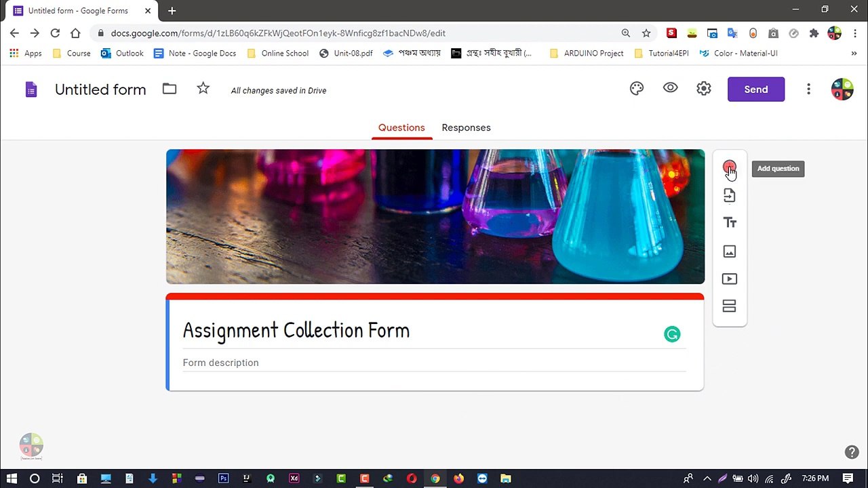Open the Customize theme palette

636,89
